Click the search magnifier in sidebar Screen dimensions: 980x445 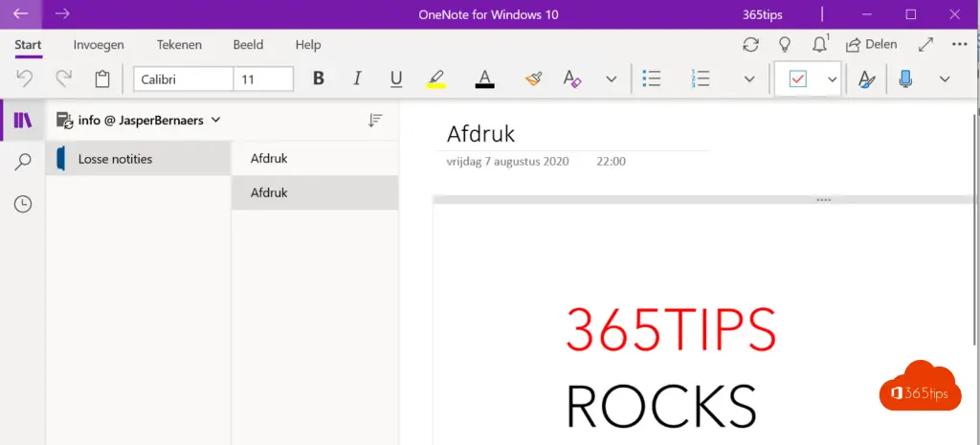23,163
